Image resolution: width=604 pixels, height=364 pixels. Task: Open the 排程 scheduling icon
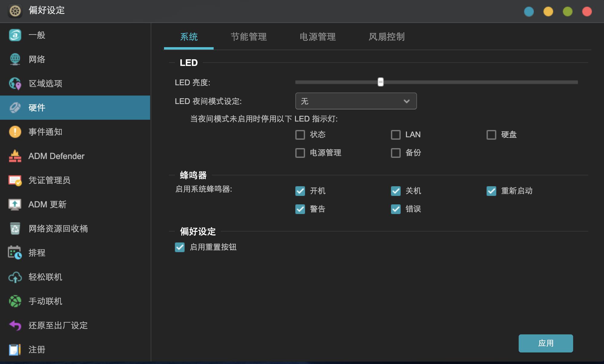(15, 253)
